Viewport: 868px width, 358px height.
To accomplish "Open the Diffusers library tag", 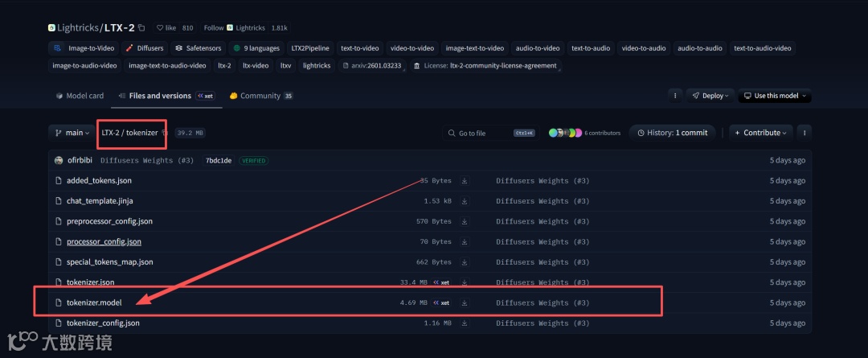I will [x=145, y=48].
